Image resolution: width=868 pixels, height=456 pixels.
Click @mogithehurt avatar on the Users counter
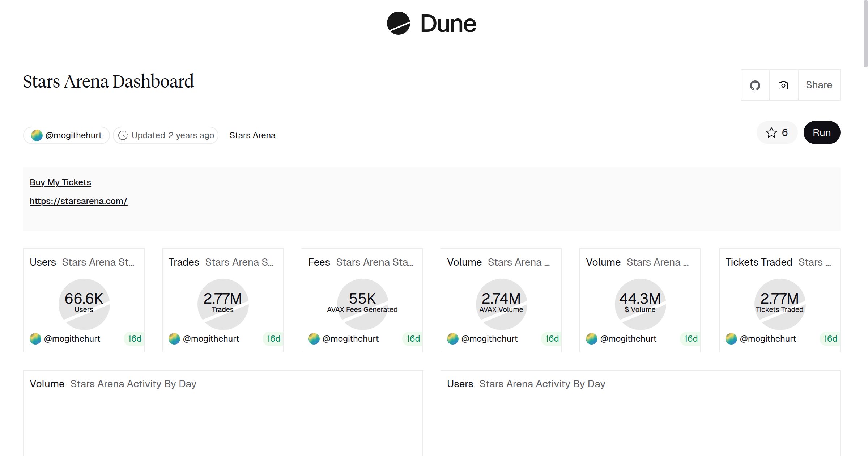pyautogui.click(x=35, y=339)
